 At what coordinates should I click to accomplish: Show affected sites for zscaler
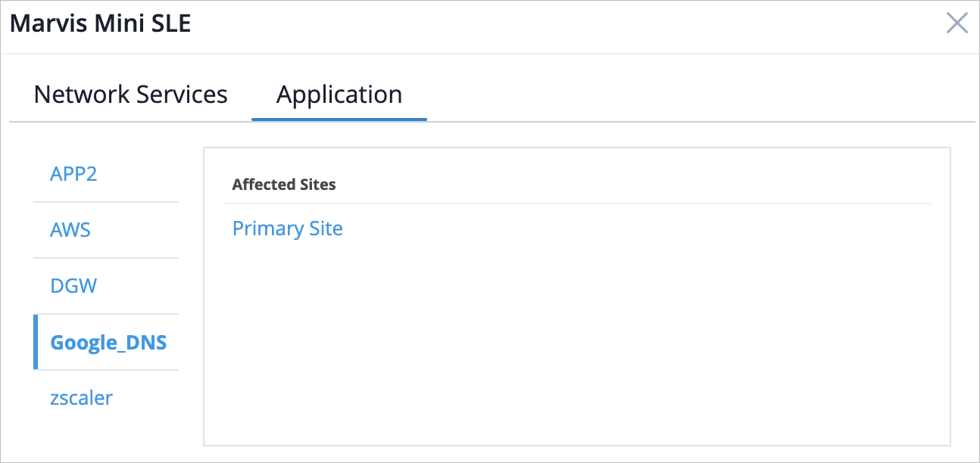point(81,398)
